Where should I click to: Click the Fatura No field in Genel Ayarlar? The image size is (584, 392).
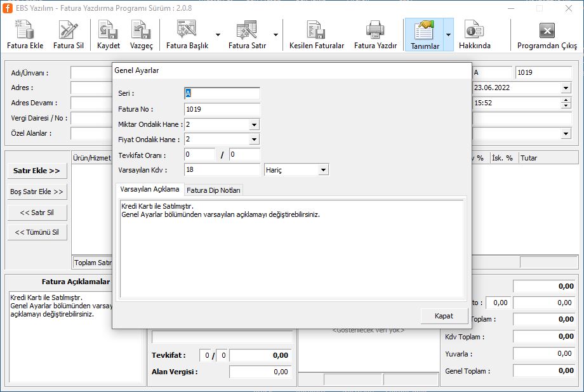[222, 109]
